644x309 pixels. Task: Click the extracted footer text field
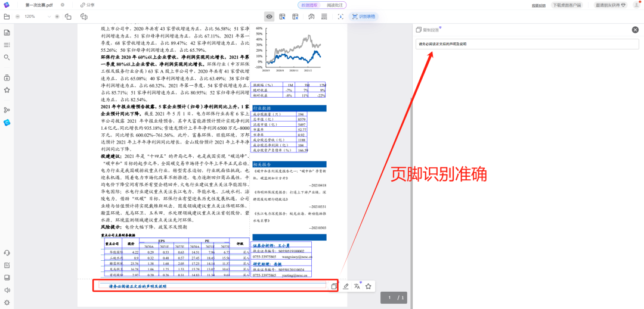click(527, 44)
